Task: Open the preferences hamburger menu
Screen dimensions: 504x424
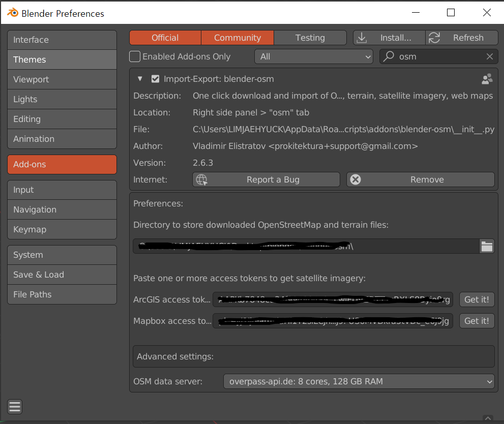Action: (14, 406)
